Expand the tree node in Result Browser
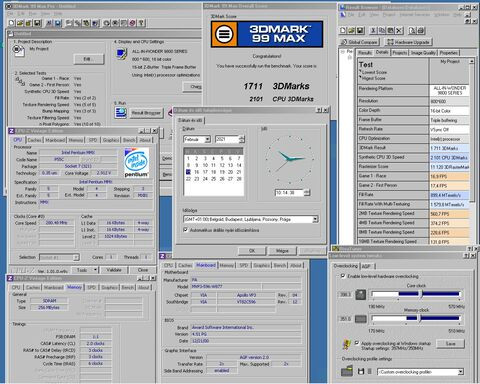This screenshot has height=384, width=480. coord(343,52)
